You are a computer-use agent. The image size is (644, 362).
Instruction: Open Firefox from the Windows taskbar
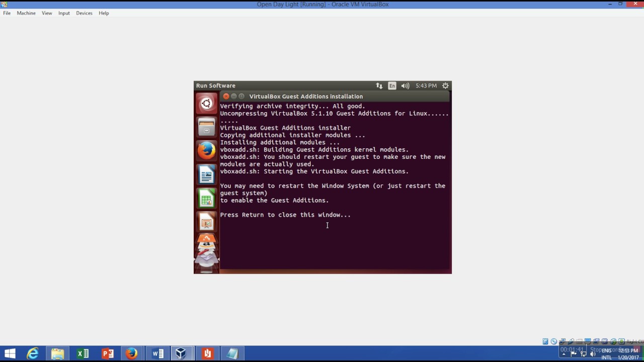[x=132, y=354]
